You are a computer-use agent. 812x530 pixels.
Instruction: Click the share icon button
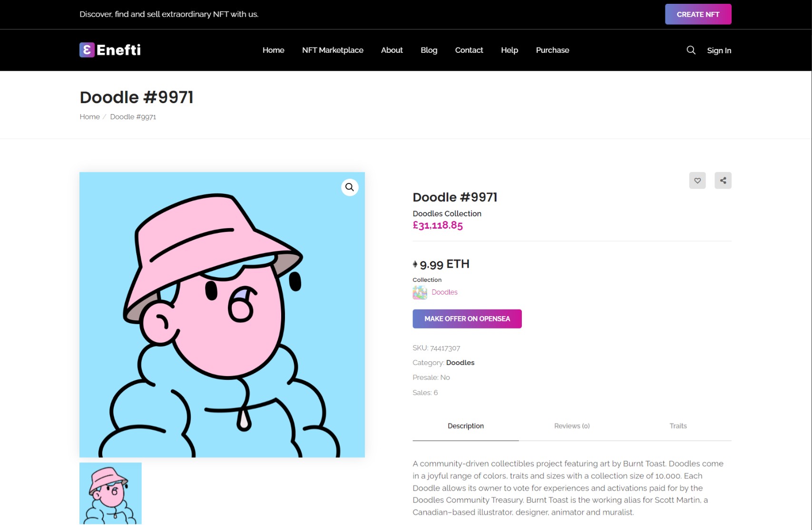coord(723,181)
